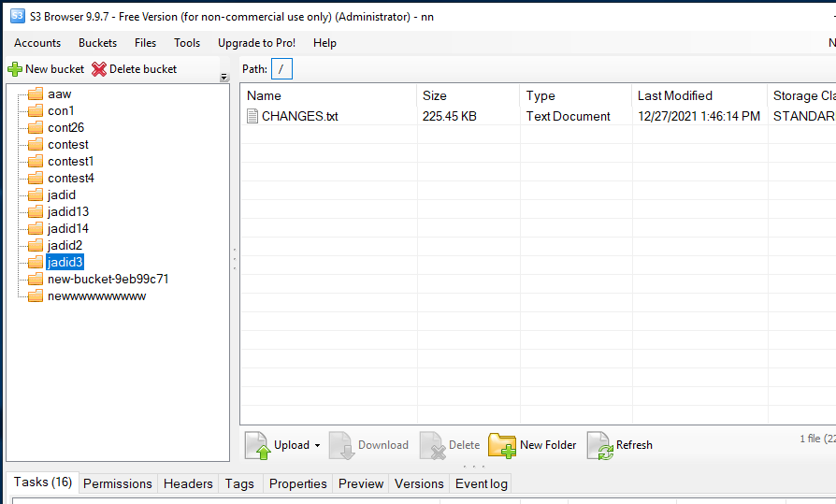The image size is (836, 504).
Task: Click folder icon of jadid13 bucket
Action: click(36, 211)
